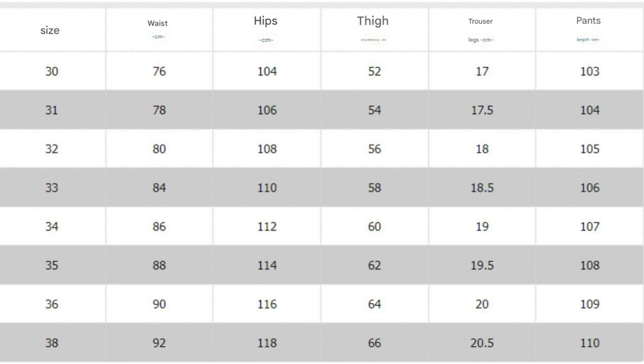Screen dimensions: 644x364
Task: Click the trouser legs value 17.5
Action: tap(481, 110)
